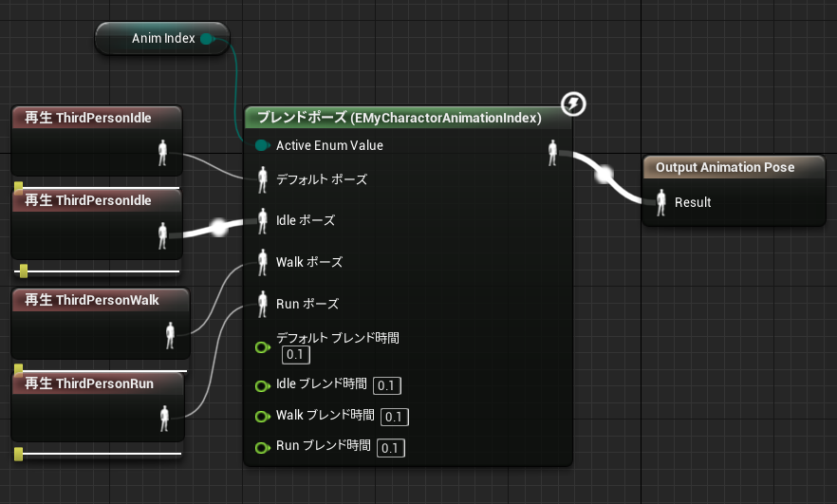Click the Result pose pin on Output Animation Pose
Image resolution: width=837 pixels, height=504 pixels.
coord(661,202)
